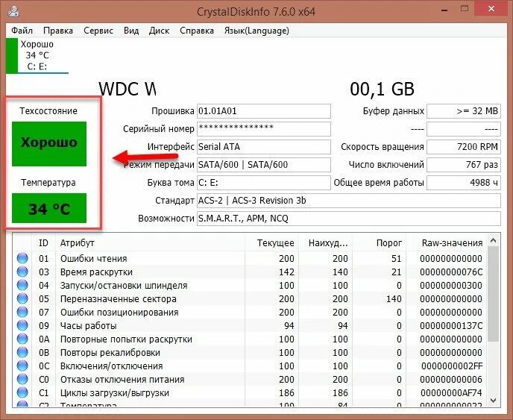
Task: Click scrollbar up arrow in attribute list
Action: [494, 241]
